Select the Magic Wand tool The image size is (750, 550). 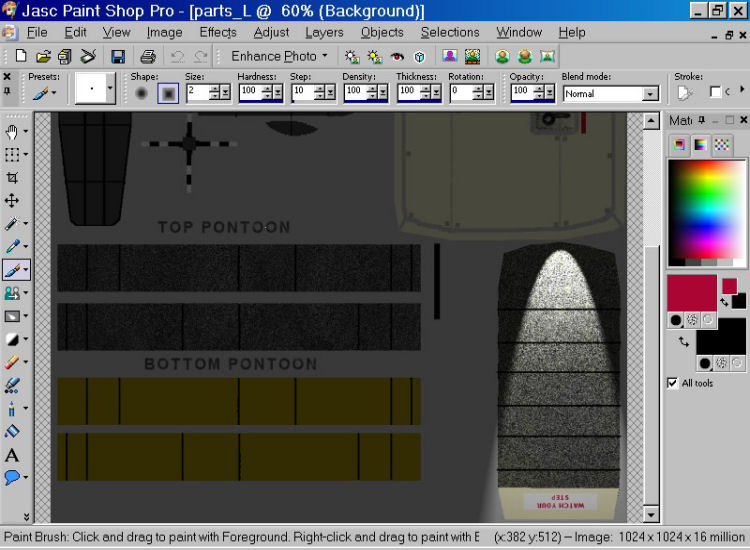(x=13, y=224)
